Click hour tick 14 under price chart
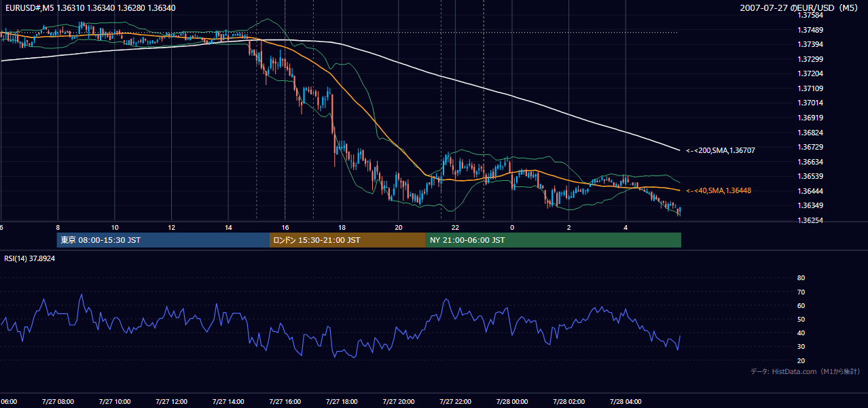868x408 pixels. click(x=228, y=228)
